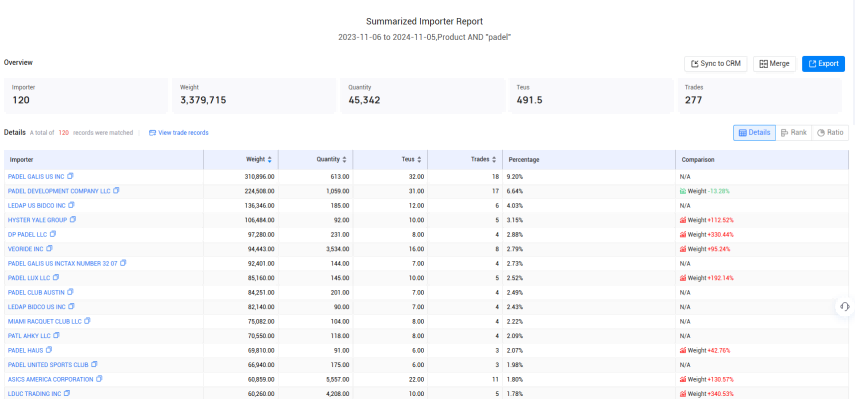Click comparison chart icon for ASICS AMERICA

coord(683,379)
